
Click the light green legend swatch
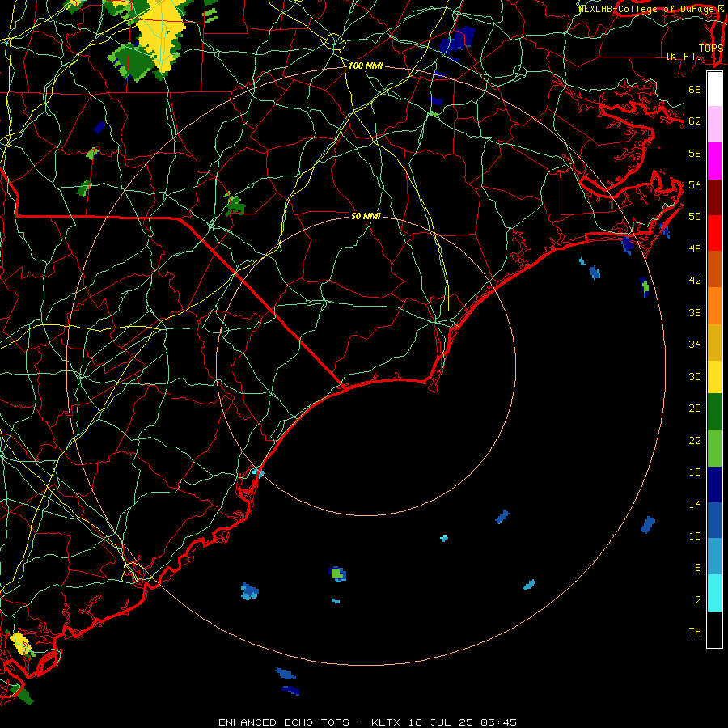tap(714, 448)
